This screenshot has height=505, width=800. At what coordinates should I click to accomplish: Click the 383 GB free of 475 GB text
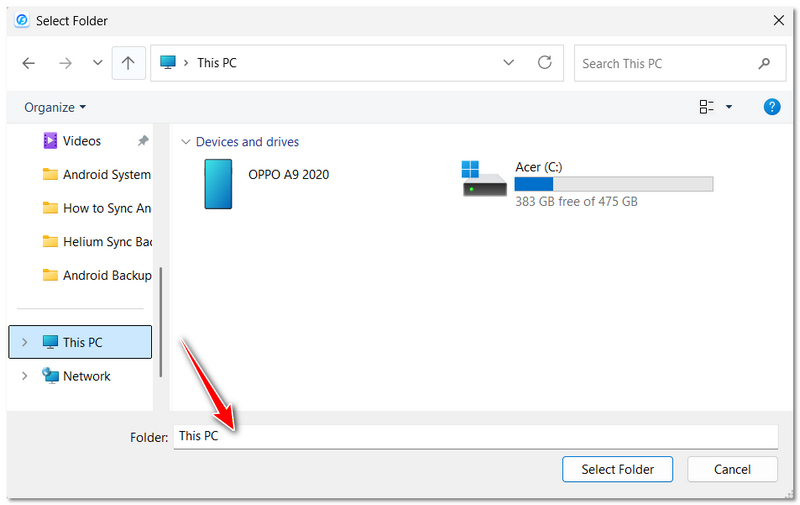click(577, 201)
